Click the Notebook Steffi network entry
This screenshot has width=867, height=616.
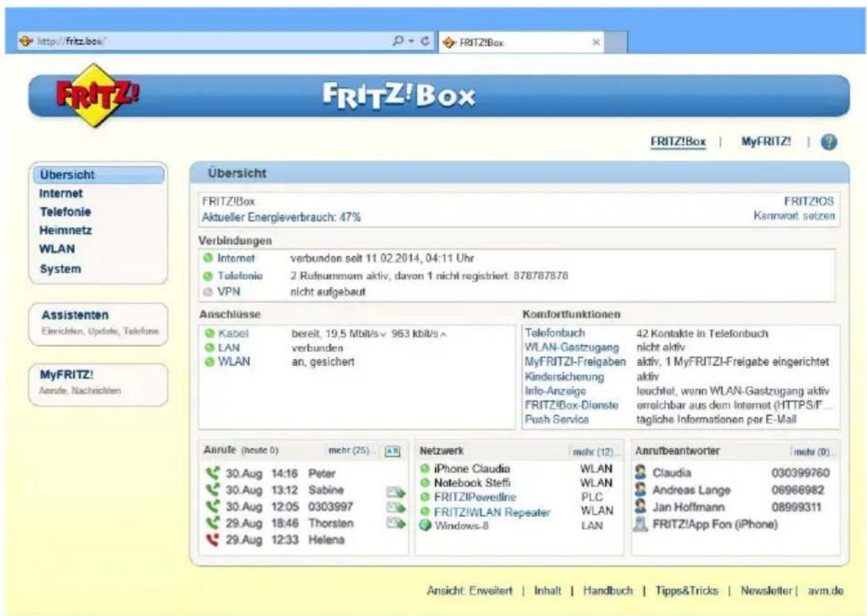pyautogui.click(x=472, y=483)
